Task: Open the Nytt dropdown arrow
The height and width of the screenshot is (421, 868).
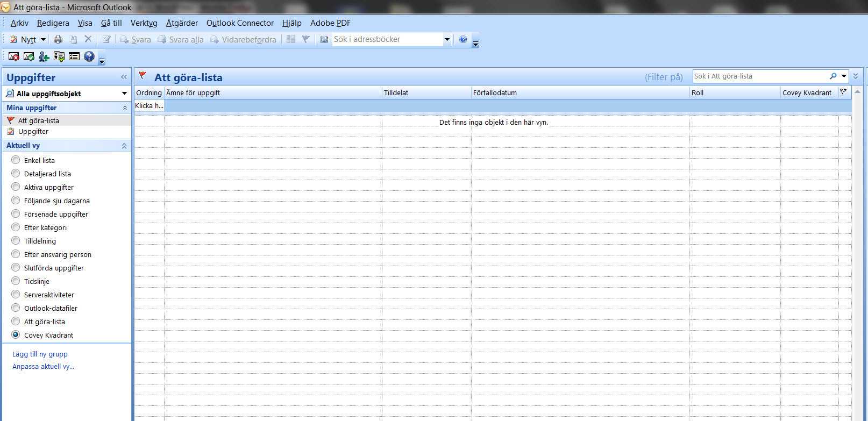Action: (x=44, y=39)
